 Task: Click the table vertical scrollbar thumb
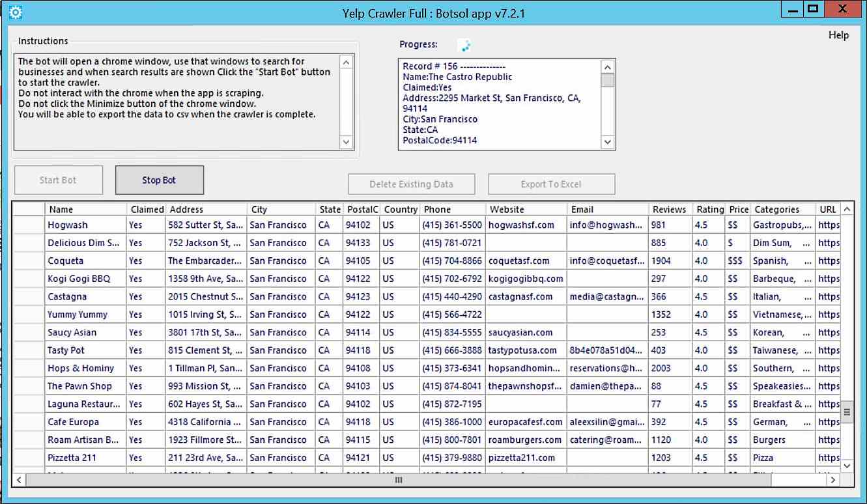point(847,412)
